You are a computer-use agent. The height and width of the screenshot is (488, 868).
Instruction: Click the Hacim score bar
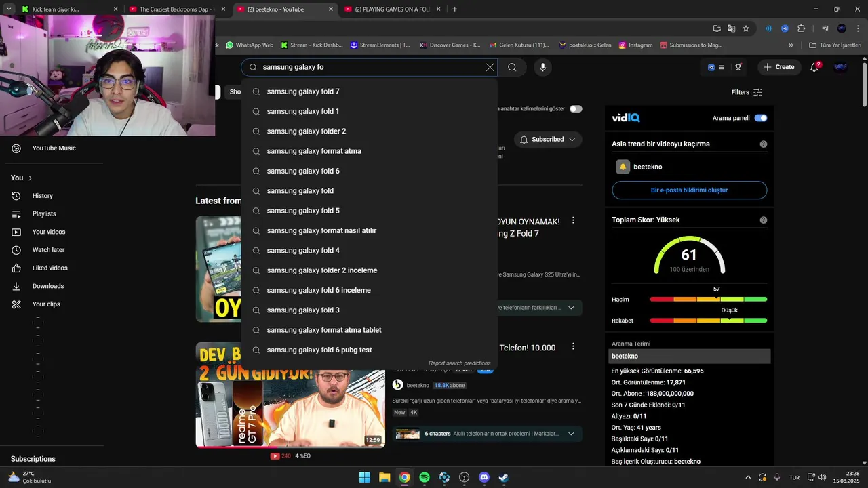[708, 300]
